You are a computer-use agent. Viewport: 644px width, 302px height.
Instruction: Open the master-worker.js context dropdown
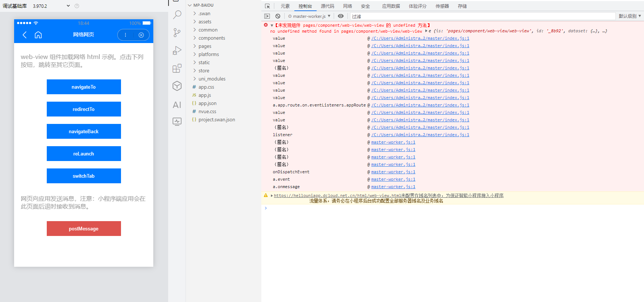[x=309, y=16]
